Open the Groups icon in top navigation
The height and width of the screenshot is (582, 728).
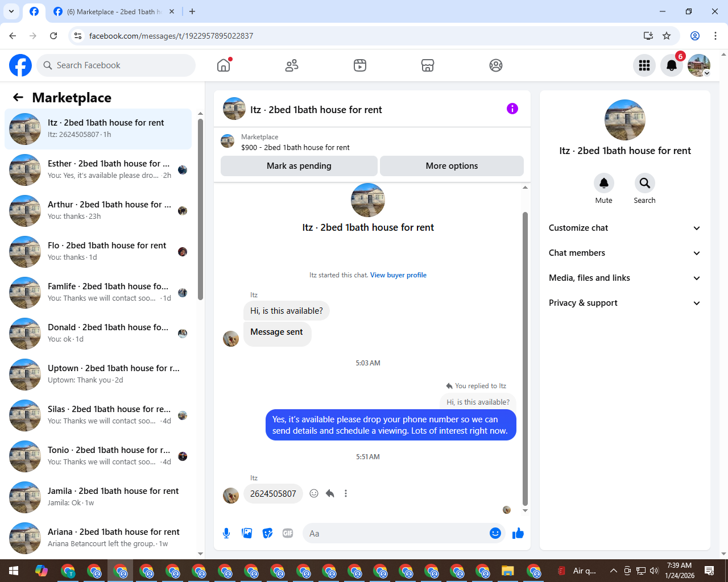496,65
